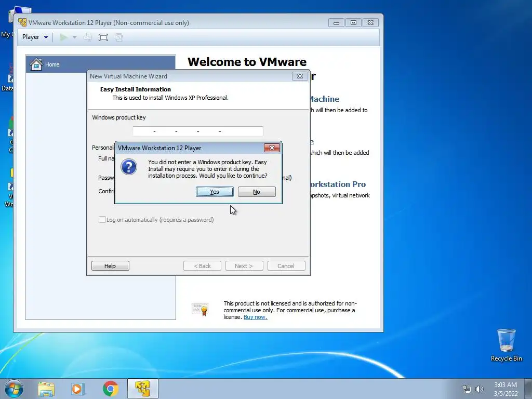Screen dimensions: 532x399
Task: Open the Windows Start menu
Action: 14,389
